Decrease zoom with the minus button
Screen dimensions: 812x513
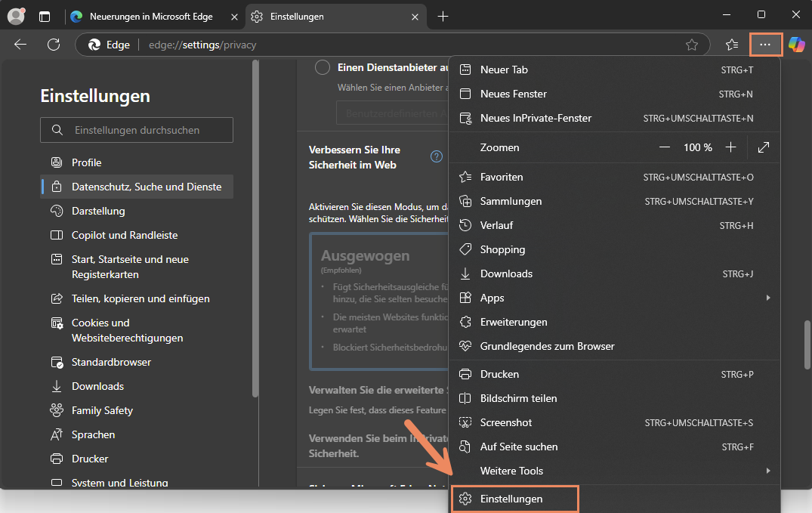(x=665, y=147)
